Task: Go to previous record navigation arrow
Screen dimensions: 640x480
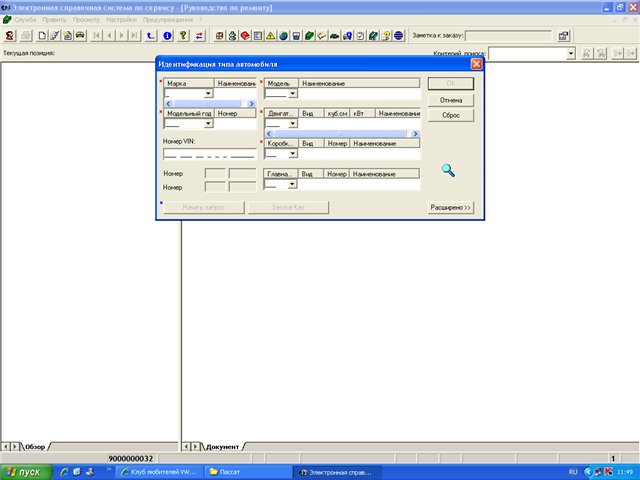Action: pos(109,36)
